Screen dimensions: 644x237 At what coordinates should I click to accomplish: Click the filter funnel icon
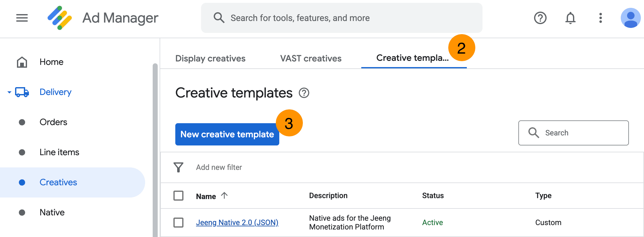pos(178,167)
